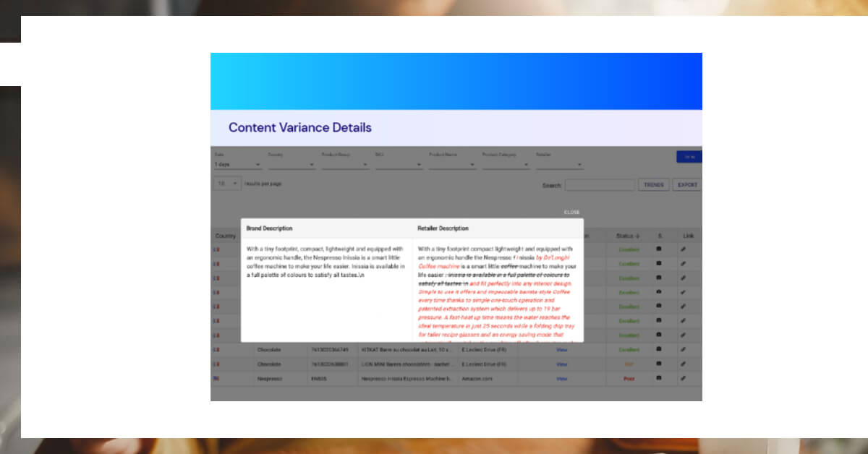Click the Chocolate cell in the LION MINI row
The height and width of the screenshot is (454, 868).
[269, 364]
